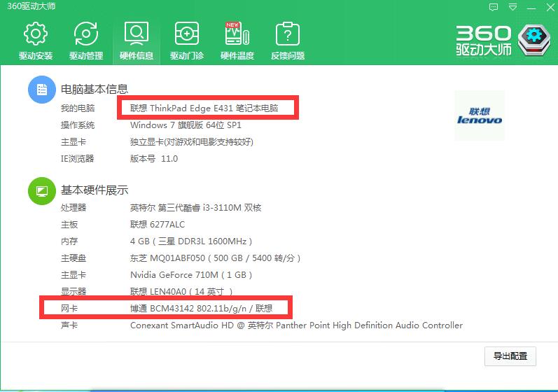Screen dimensions: 558x392
Task: Click the 主板 label
Action: click(x=69, y=225)
